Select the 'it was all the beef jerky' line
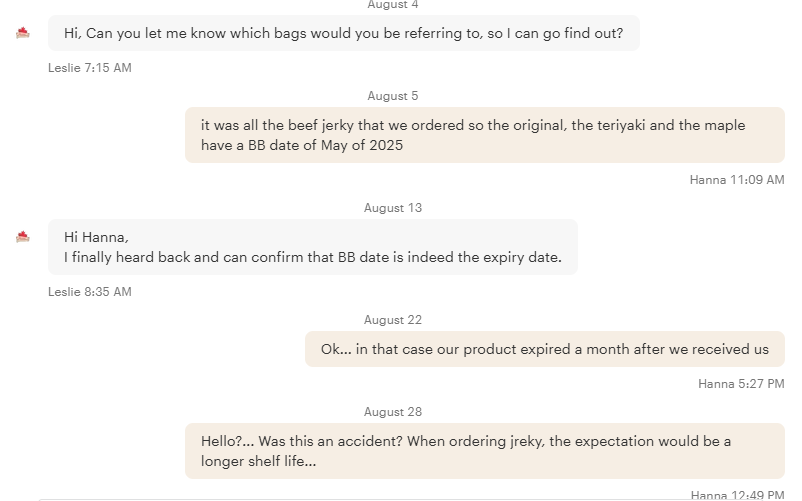802x501 pixels. tap(472, 126)
